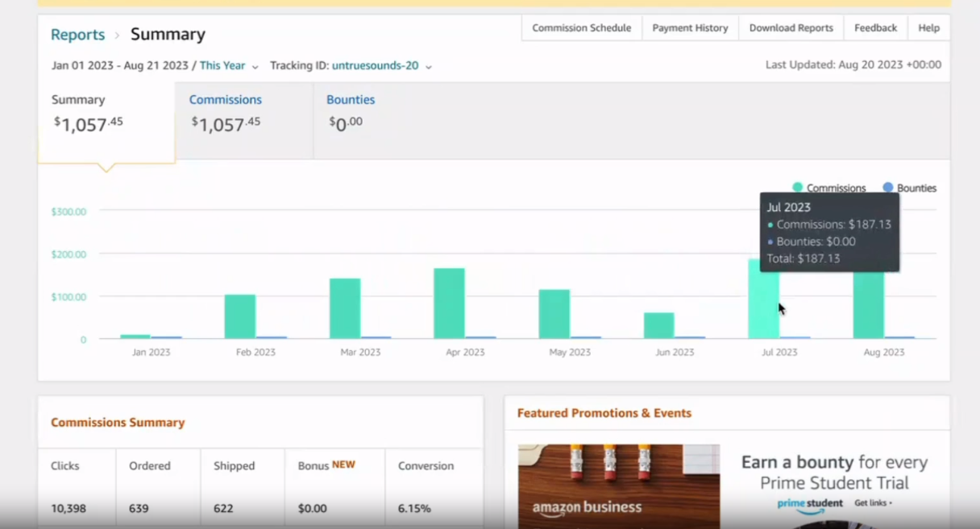Viewport: 980px width, 529px height.
Task: Toggle the Bounties legend marker
Action: (x=887, y=188)
